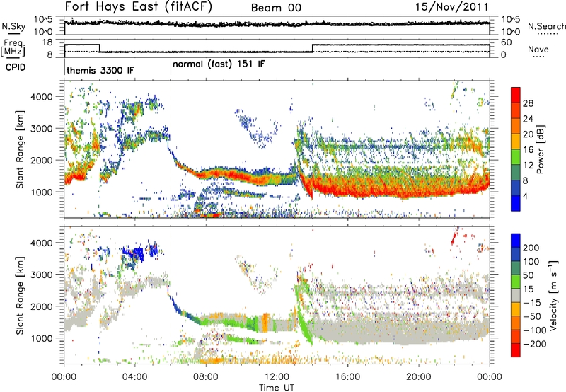566x392 pixels.
Task: Pick the red bottom segment of the velocity colorbar
Action: [x=516, y=350]
